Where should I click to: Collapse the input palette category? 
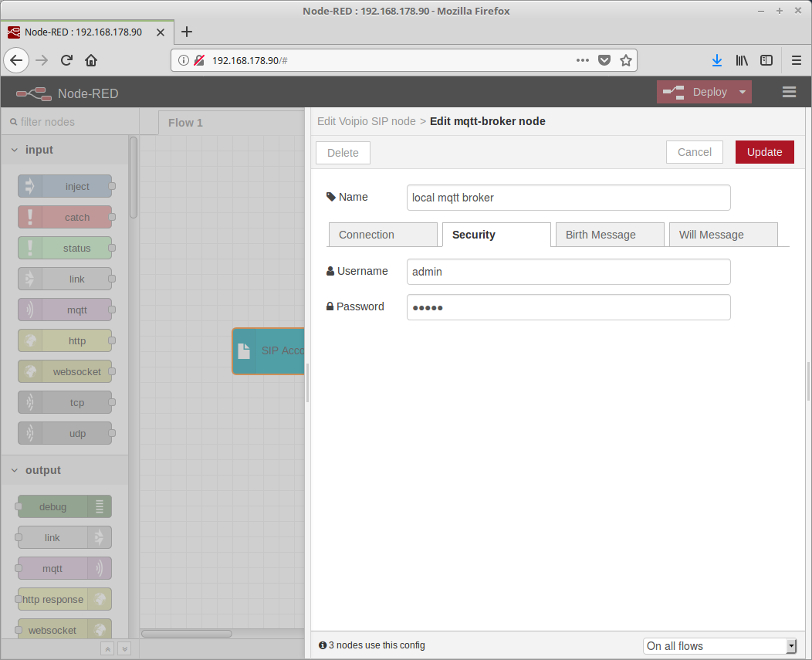[15, 150]
